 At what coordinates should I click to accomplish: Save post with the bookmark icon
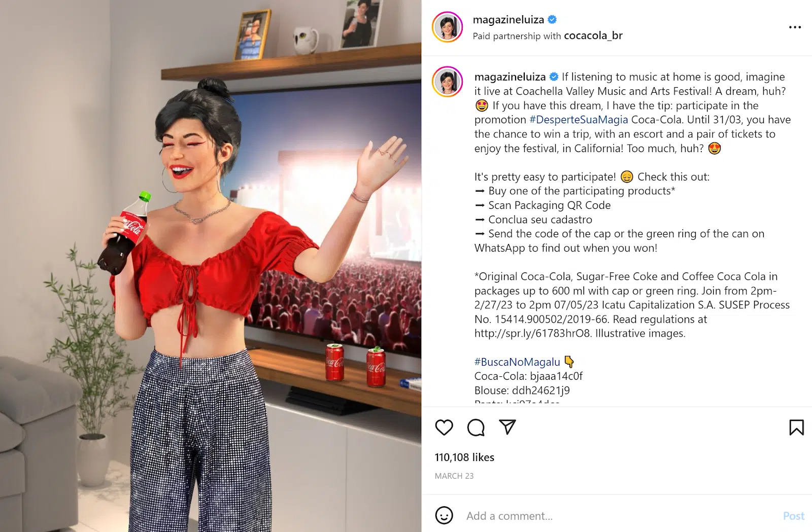[796, 428]
